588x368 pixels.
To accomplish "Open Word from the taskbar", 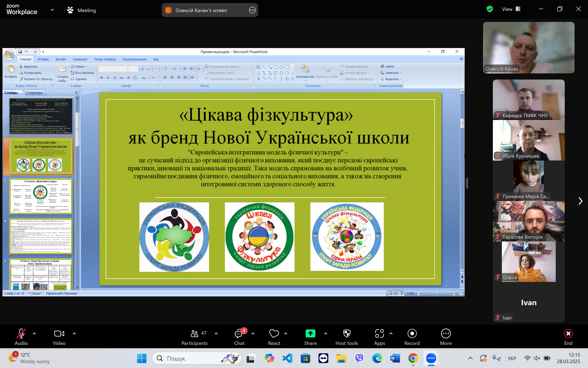I will [x=395, y=358].
